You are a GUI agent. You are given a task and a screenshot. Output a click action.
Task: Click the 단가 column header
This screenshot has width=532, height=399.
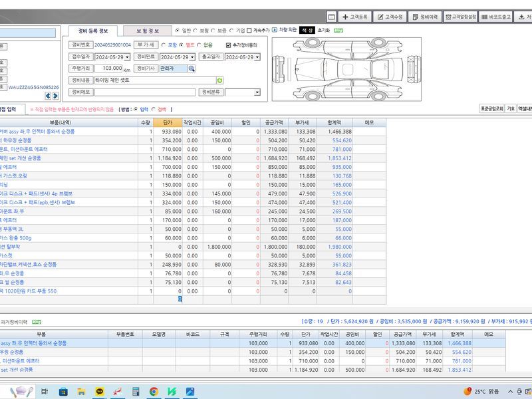tap(168, 122)
